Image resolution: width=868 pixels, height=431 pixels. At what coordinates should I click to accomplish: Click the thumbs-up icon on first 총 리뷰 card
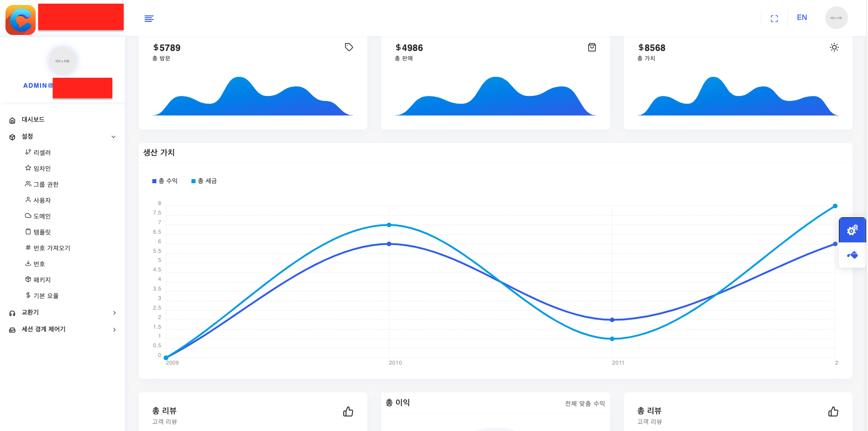point(348,412)
